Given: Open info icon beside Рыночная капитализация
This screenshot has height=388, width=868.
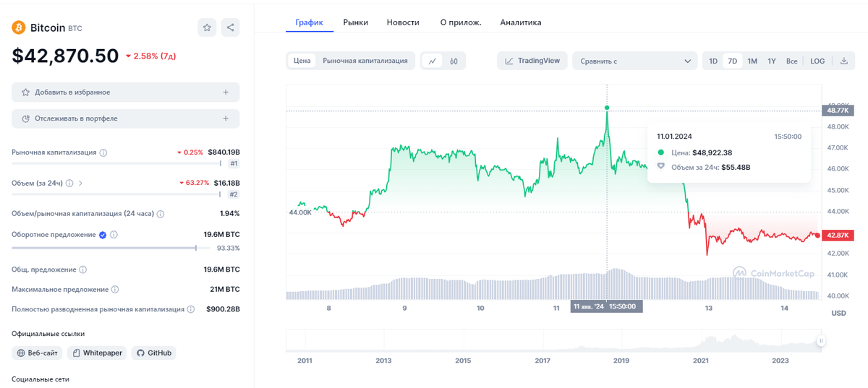Looking at the screenshot, I should coord(103,153).
